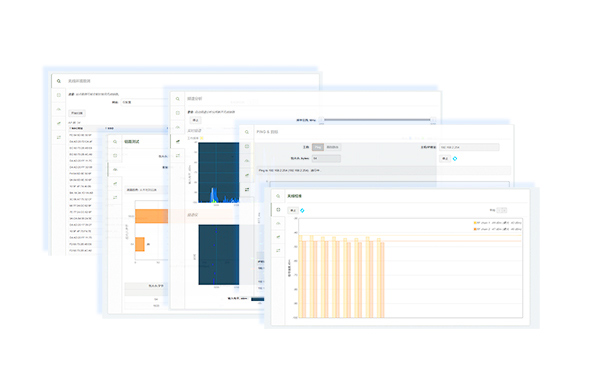Click the Ping & Traceroute window title
This screenshot has width=590, height=365.
[267, 132]
